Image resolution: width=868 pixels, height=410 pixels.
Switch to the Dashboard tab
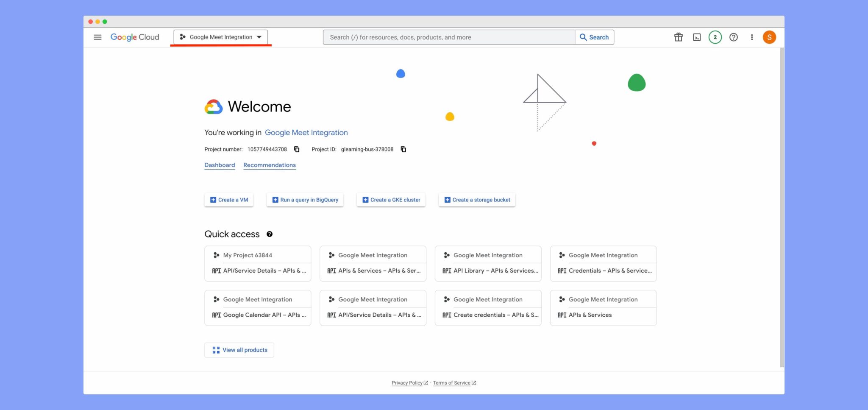[x=220, y=165]
